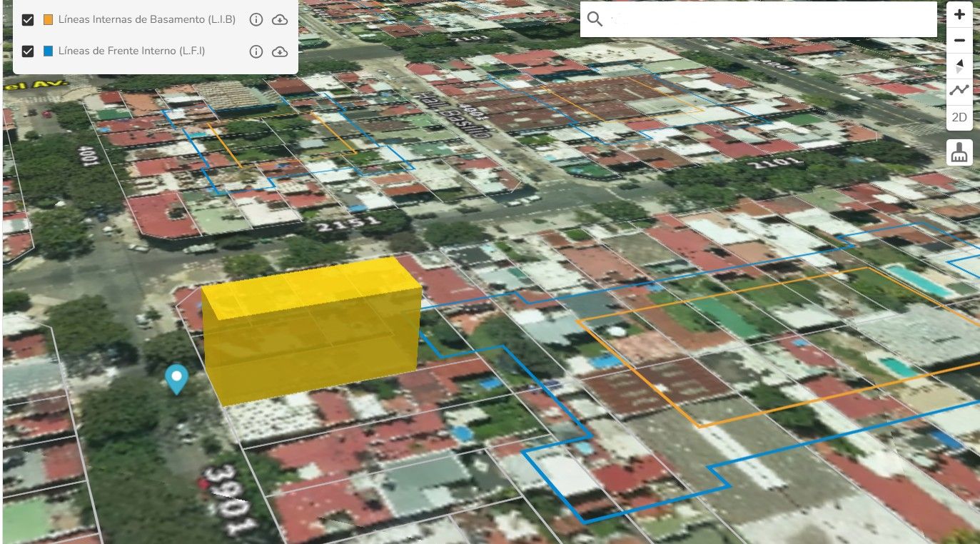Zoom in with the plus button
The image size is (980, 544).
[959, 14]
